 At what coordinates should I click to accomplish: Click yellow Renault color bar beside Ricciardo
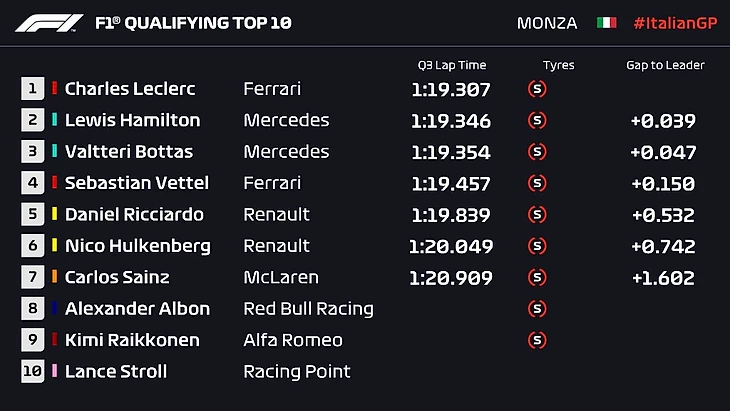(x=55, y=214)
